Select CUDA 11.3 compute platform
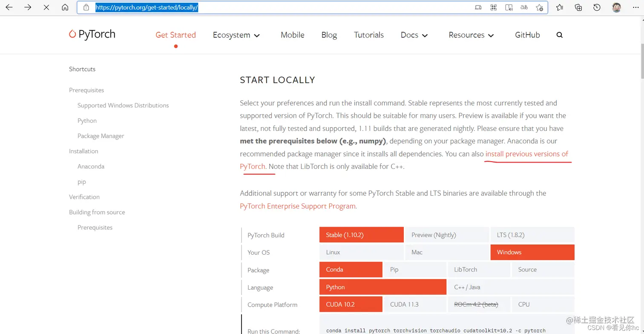Viewport: 644px width, 334px height. pyautogui.click(x=415, y=304)
